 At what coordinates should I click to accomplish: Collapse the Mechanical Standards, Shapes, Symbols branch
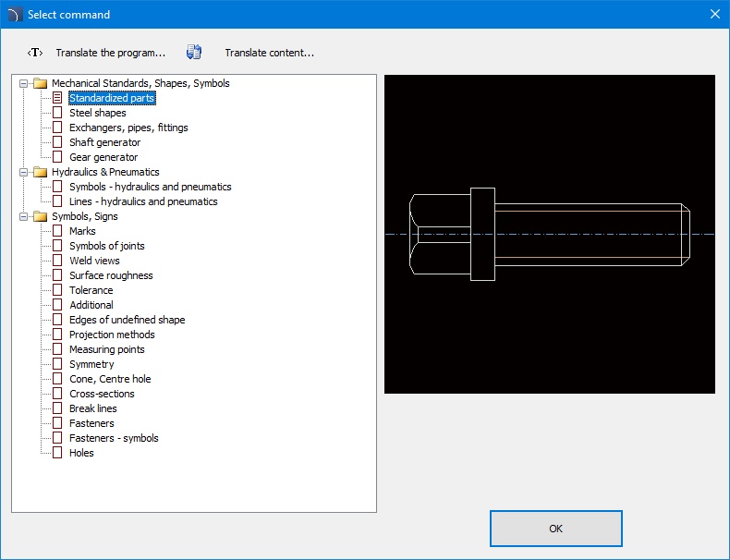[x=23, y=83]
